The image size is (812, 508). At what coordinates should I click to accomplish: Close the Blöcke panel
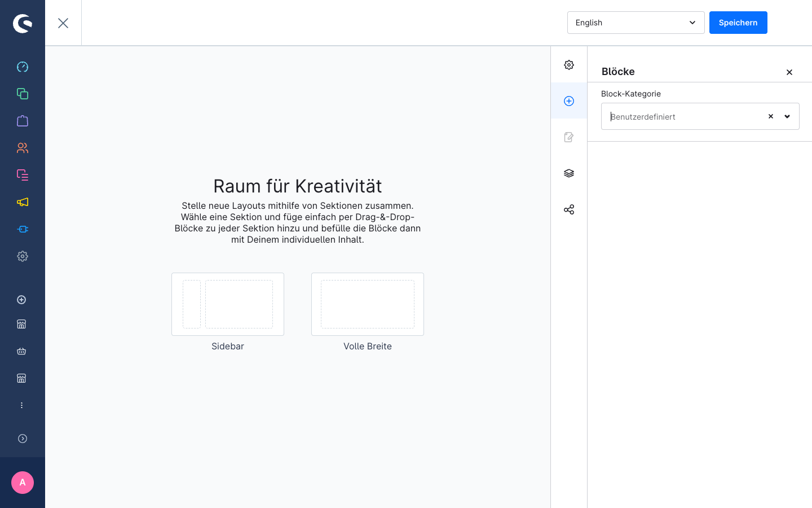click(x=789, y=72)
